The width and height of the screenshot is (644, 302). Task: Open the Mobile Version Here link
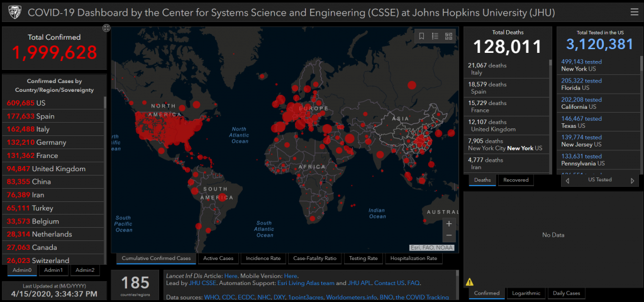tap(291, 276)
